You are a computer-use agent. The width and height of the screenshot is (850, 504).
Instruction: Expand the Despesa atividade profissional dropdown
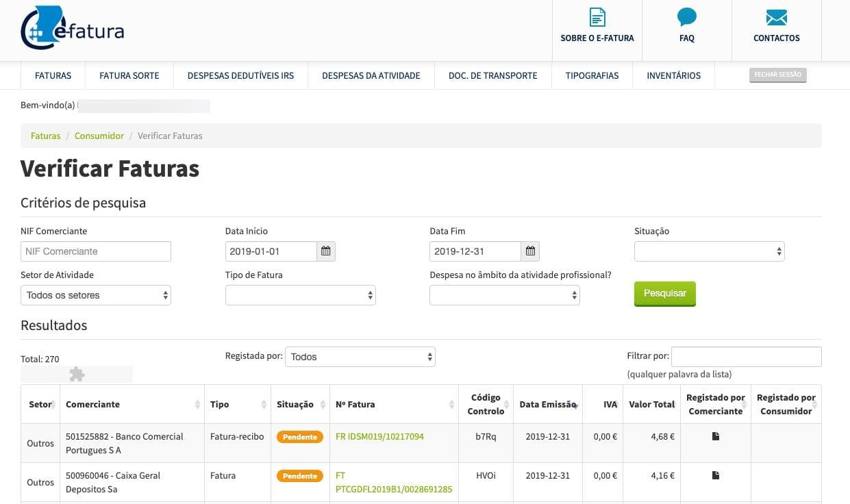pos(504,295)
